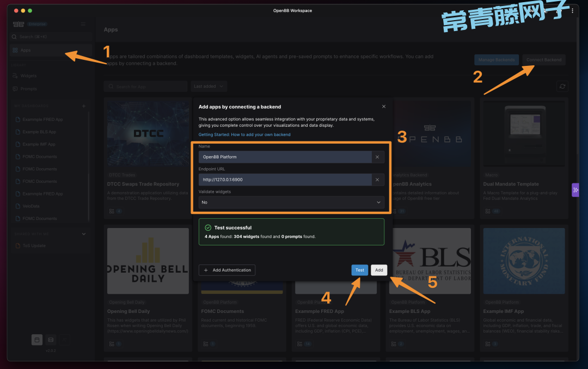Click the widget count icon on FOMC Documents card
The width and height of the screenshot is (588, 369).
pos(205,344)
